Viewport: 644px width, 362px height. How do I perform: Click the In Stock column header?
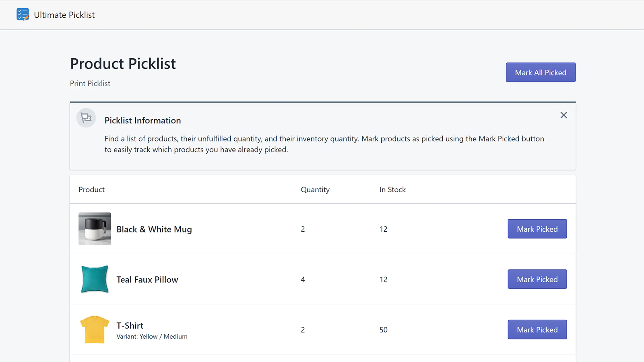coord(392,189)
